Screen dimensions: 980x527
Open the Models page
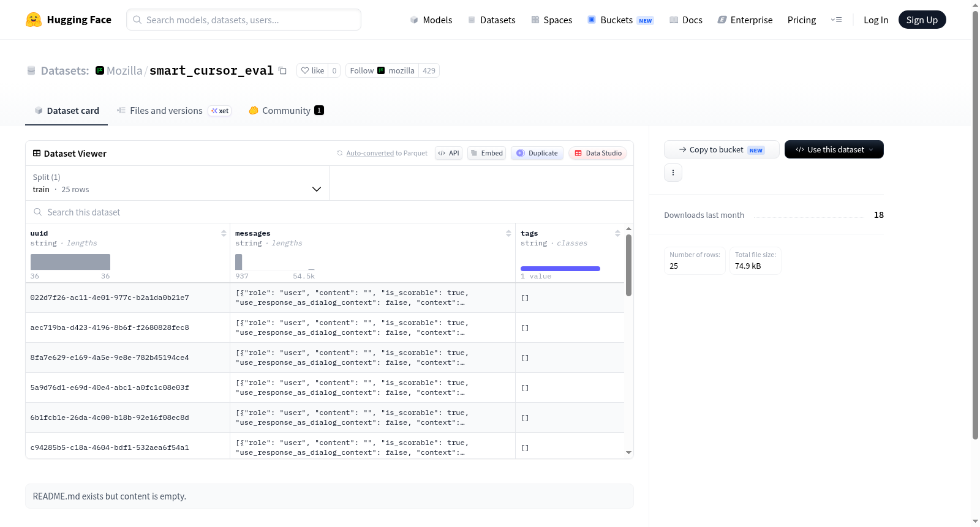431,20
